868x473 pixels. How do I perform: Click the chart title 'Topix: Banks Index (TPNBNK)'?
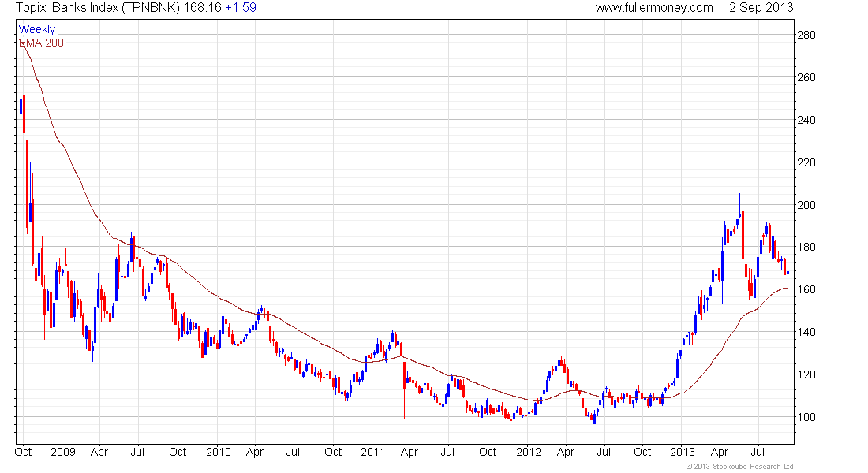[97, 8]
